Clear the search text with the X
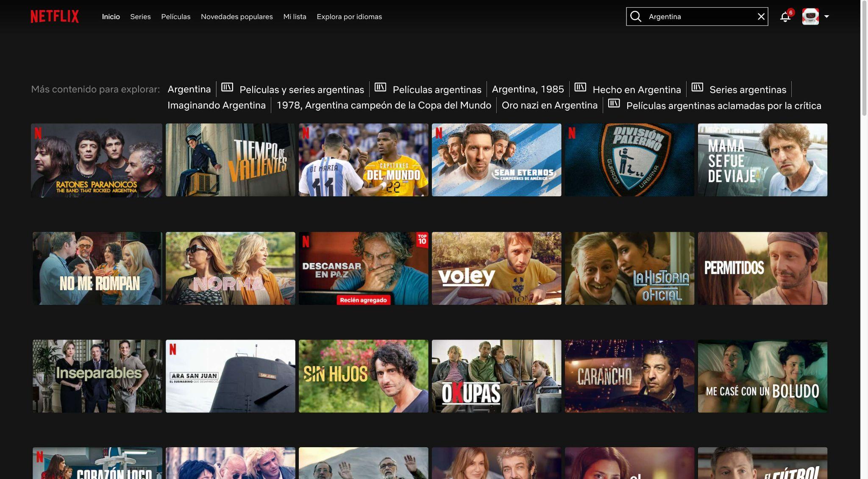The width and height of the screenshot is (868, 479). point(761,17)
